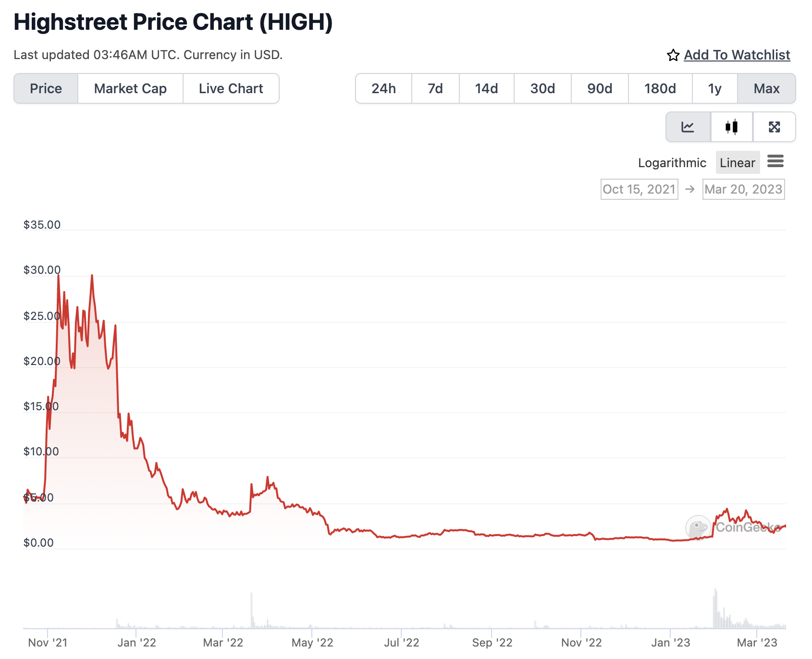Open the Live Chart tab
The height and width of the screenshot is (659, 812).
(x=230, y=88)
